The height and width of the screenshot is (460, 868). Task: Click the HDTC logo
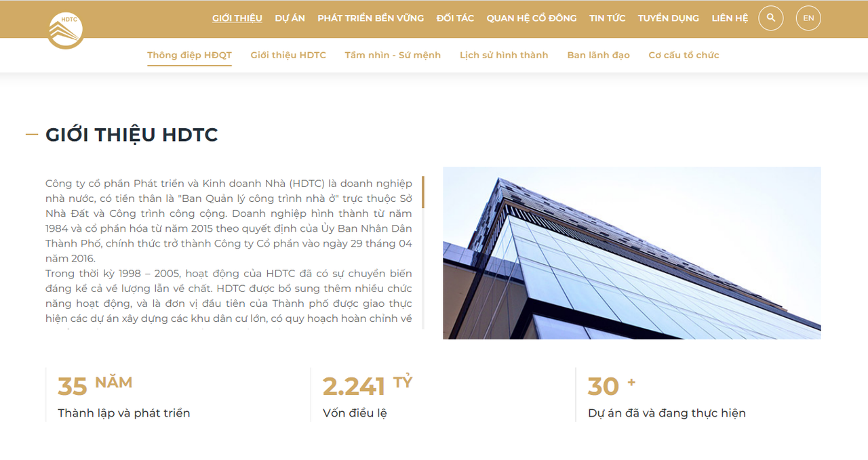click(65, 29)
